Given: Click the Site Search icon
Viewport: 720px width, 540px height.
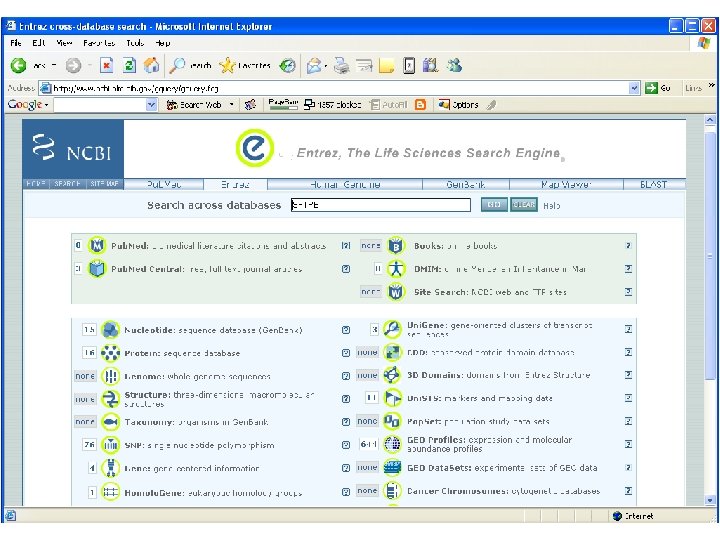Looking at the screenshot, I should (395, 292).
